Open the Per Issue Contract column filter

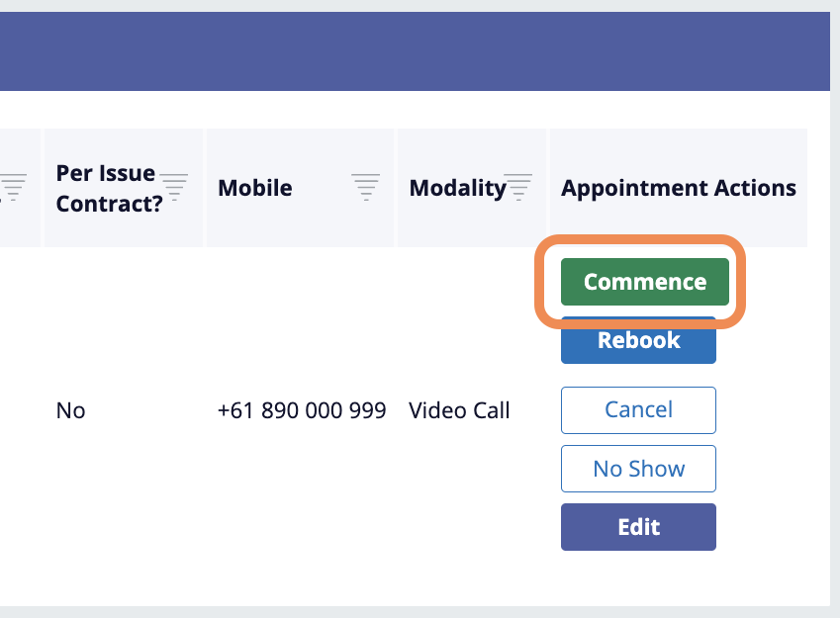(x=174, y=187)
